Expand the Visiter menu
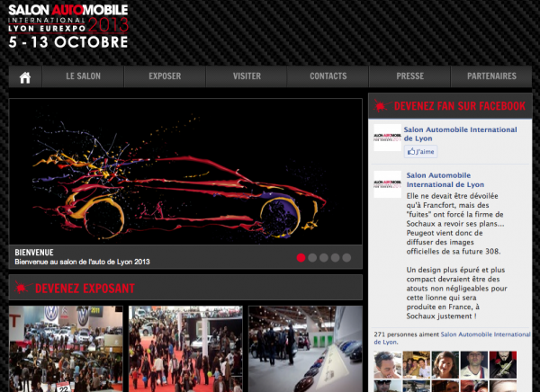 (x=247, y=77)
